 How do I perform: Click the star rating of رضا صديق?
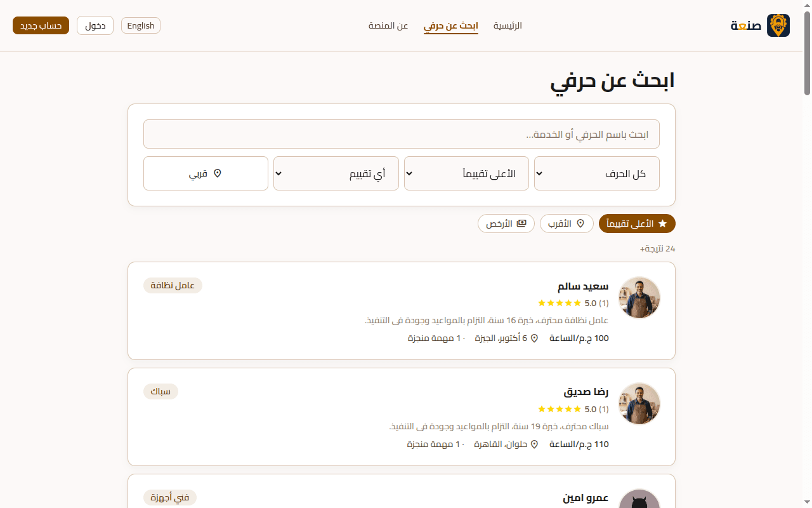click(x=560, y=409)
